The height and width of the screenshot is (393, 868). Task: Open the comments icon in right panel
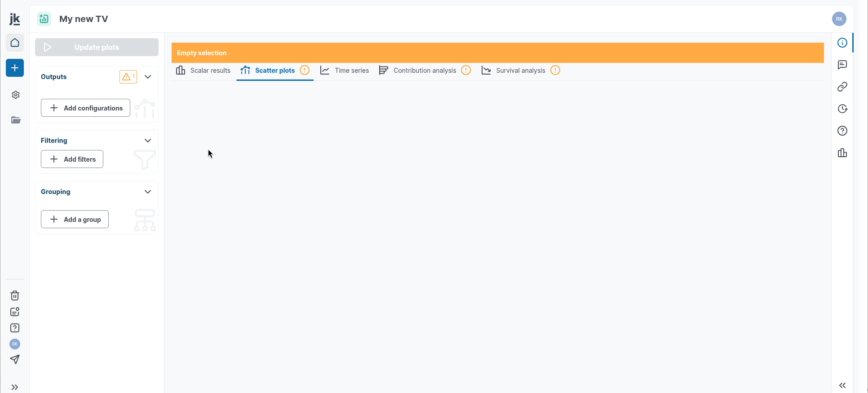(842, 65)
